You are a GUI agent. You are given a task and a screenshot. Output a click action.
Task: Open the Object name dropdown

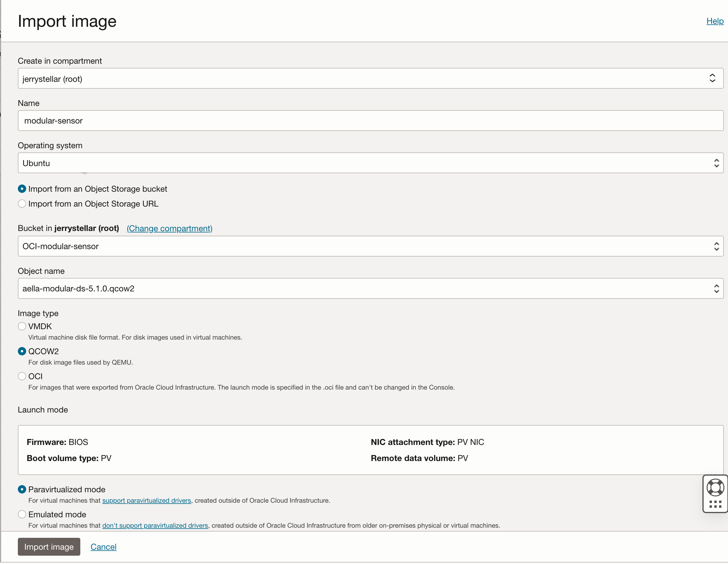click(370, 288)
